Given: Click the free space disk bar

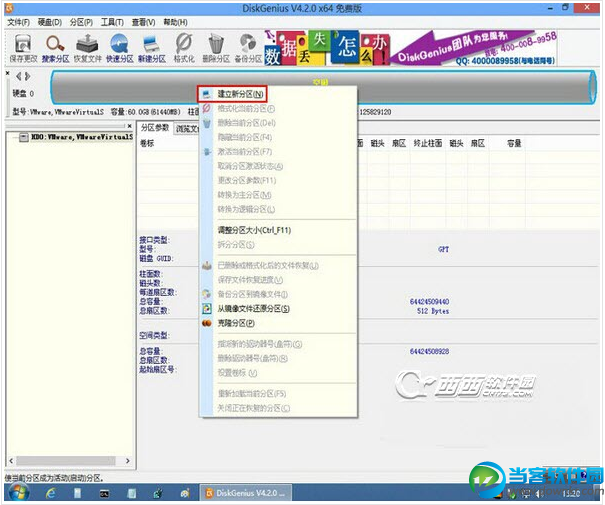Looking at the screenshot, I should tap(323, 87).
